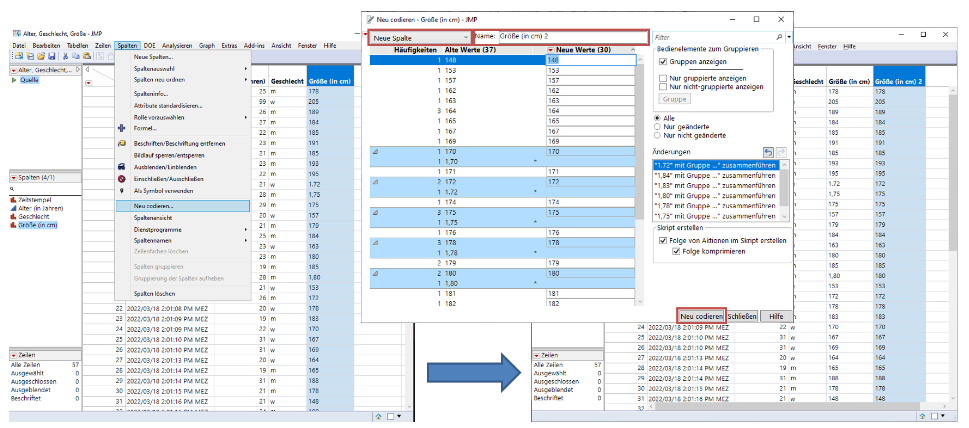Image resolution: width=969 pixels, height=428 pixels.
Task: Open the Neue Spalte dropdown
Action: click(x=420, y=36)
